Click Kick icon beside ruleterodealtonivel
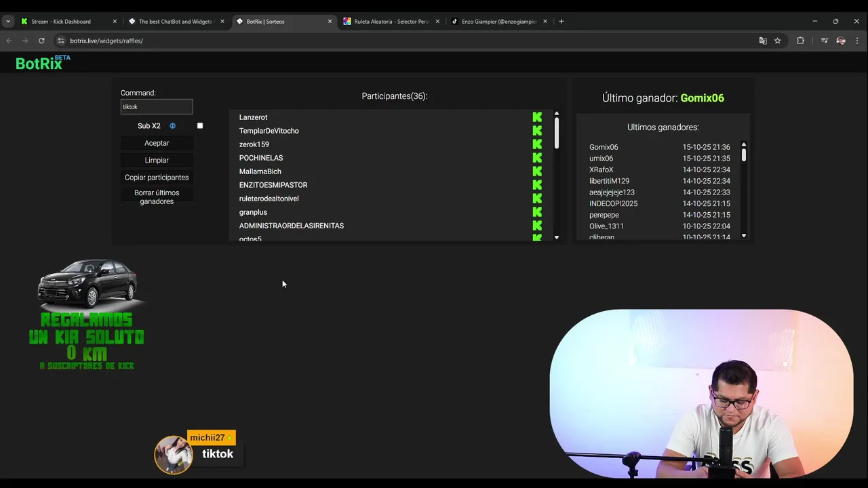The width and height of the screenshot is (868, 488). pyautogui.click(x=537, y=199)
